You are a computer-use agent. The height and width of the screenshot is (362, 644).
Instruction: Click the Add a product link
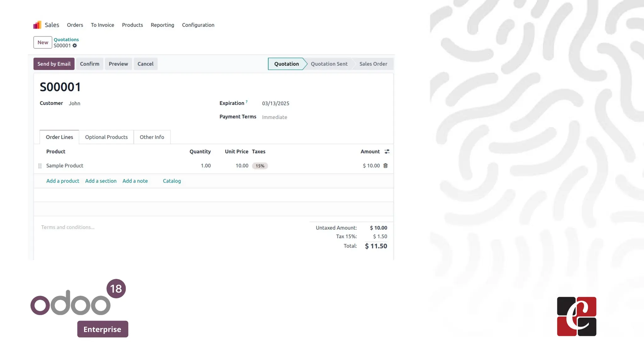63,181
